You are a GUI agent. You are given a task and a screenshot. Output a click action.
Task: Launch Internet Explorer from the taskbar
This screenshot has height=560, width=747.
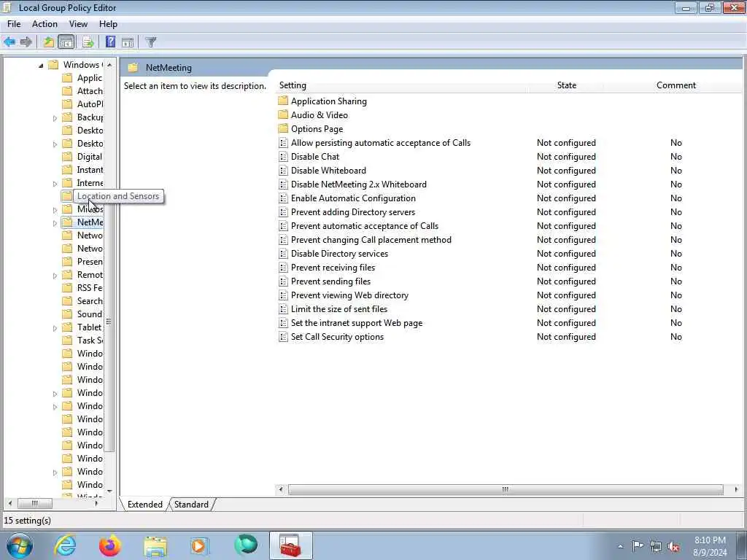[x=65, y=545]
